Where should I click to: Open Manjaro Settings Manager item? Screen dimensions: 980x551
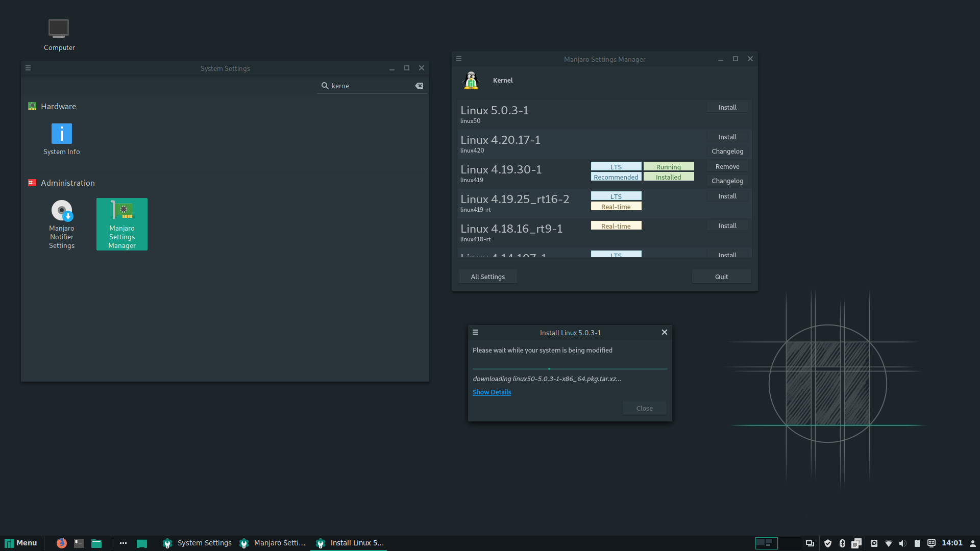[x=122, y=224]
